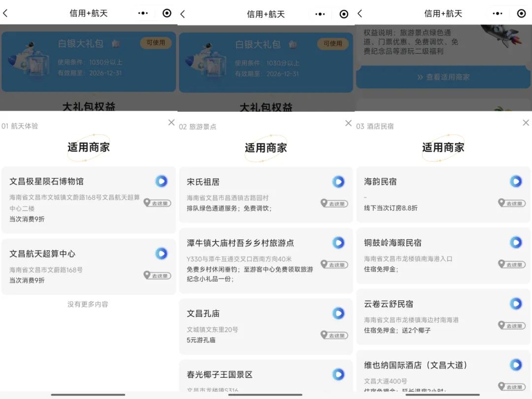This screenshot has height=399, width=532.
Task: Click 住宿免押金；送2个椰子 benefit text
Action: (x=398, y=330)
